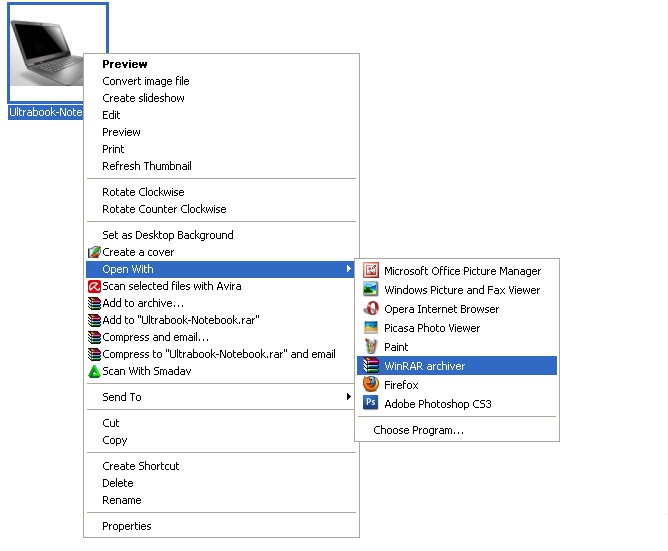Click the Ultrabook-Note file name label
Image resolution: width=668 pixels, height=551 pixels.
pos(46,112)
